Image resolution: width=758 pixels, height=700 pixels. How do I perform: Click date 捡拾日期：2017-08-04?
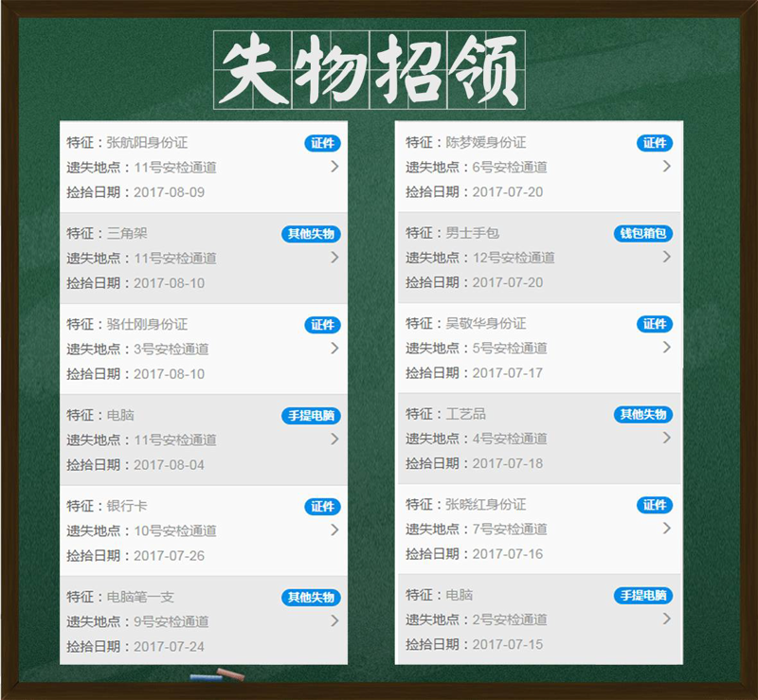(x=135, y=465)
